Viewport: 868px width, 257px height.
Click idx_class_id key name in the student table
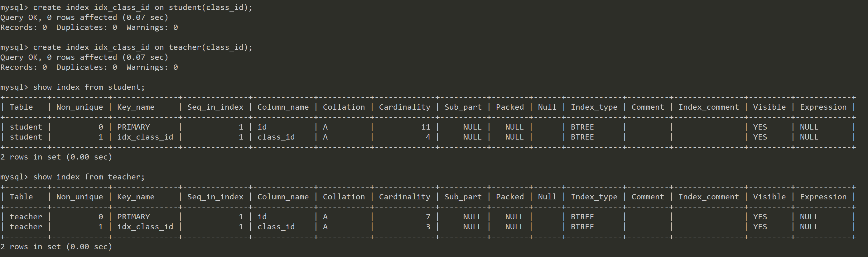point(145,137)
